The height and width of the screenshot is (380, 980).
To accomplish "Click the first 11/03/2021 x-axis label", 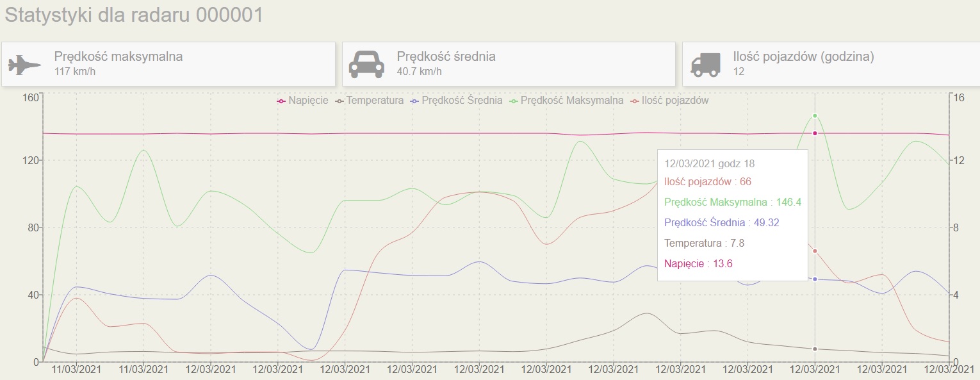I will 76,370.
